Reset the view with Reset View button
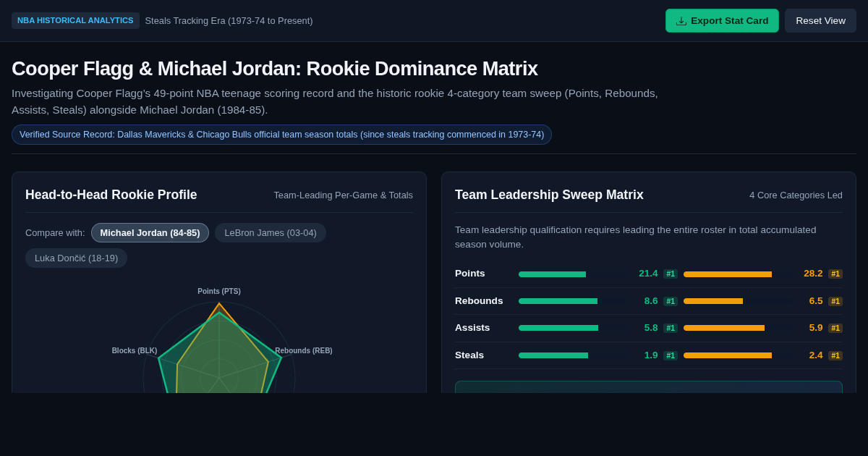Screen dimensions: 868x456 [x=820, y=20]
